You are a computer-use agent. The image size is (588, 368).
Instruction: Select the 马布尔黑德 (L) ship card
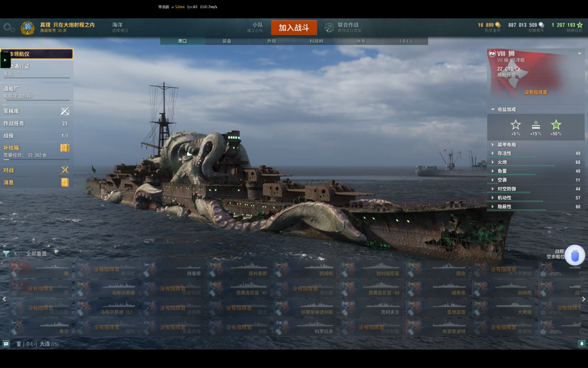point(107,307)
